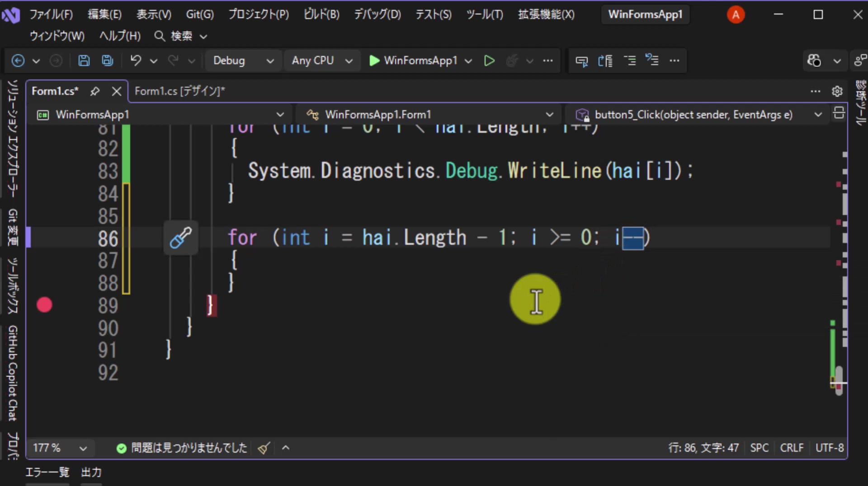Click the UTF-8 encoding indicator
This screenshot has width=868, height=486.
829,448
